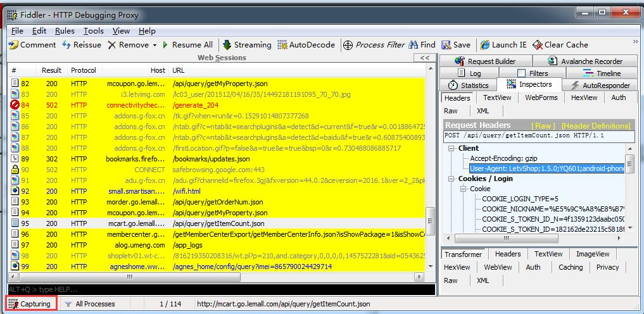
Task: Click the Web Sessions vertical scrollbar thumb
Action: [431, 220]
